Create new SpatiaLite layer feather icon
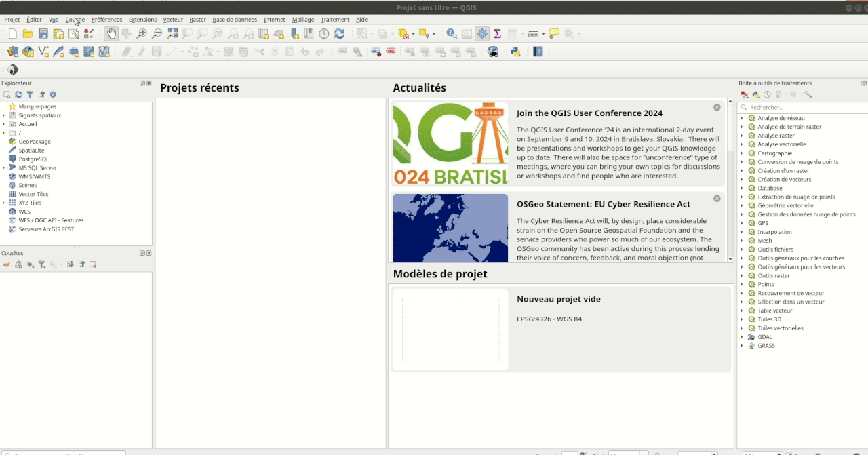This screenshot has width=868, height=455. tap(58, 52)
